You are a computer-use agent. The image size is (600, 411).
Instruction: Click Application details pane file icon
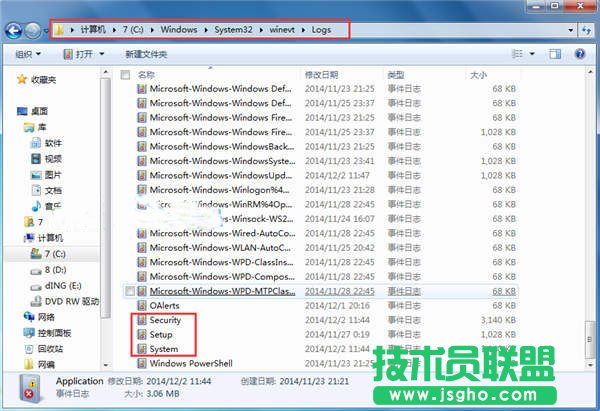[30, 388]
